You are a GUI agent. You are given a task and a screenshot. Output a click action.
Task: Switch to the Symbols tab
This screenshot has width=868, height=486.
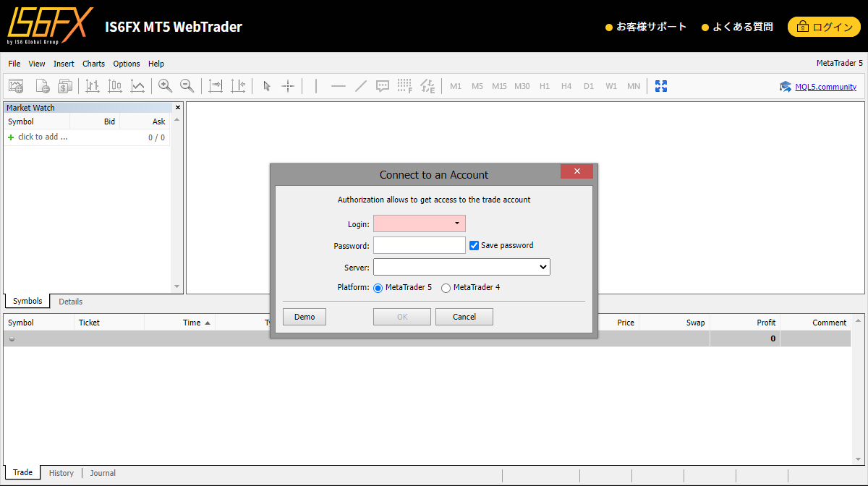pyautogui.click(x=27, y=301)
